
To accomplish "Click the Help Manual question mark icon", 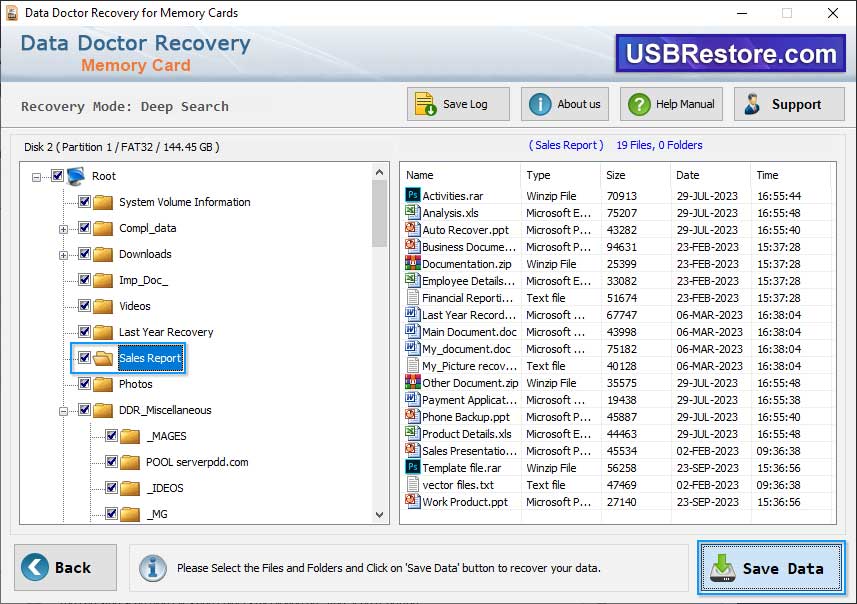I will (639, 104).
